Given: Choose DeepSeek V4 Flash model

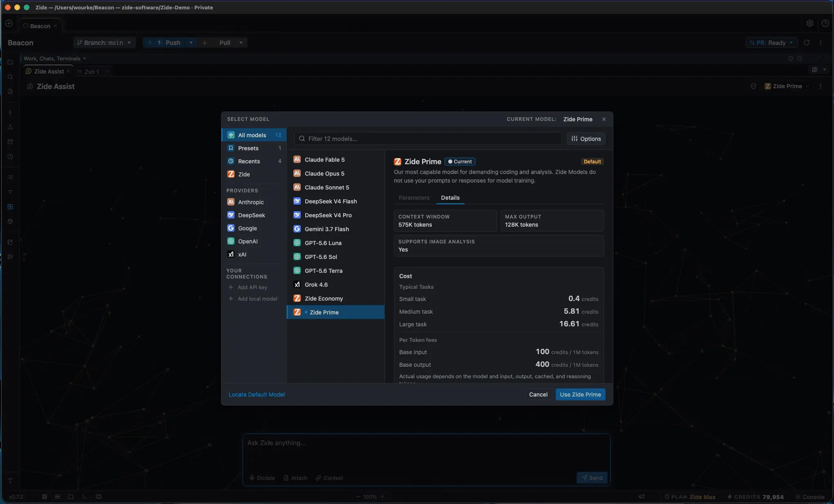Looking at the screenshot, I should 335,201.
